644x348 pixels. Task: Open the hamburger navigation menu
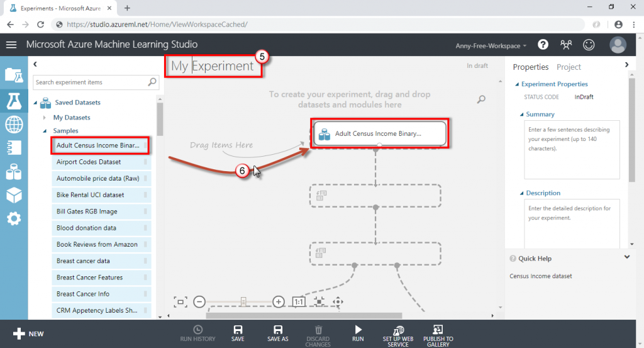[x=11, y=45]
